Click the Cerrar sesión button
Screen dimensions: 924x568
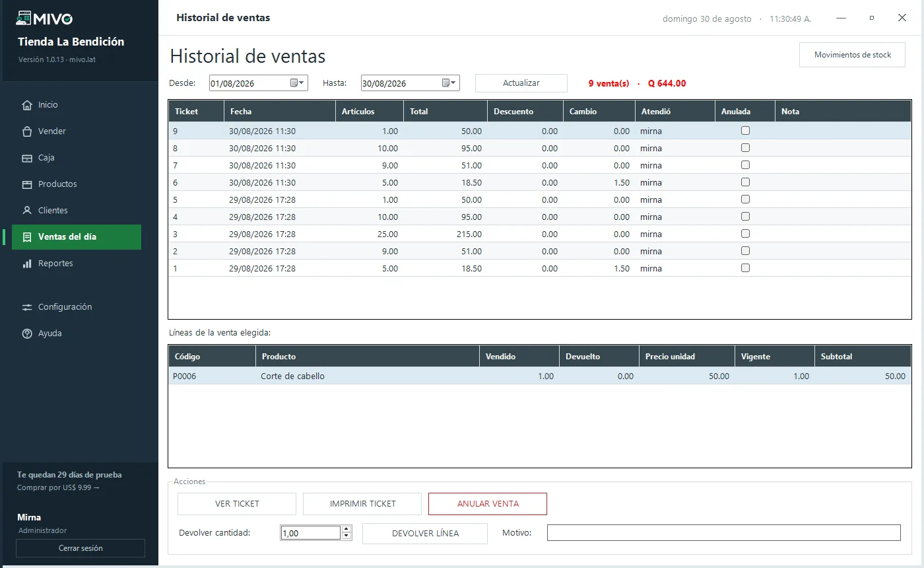coord(81,548)
